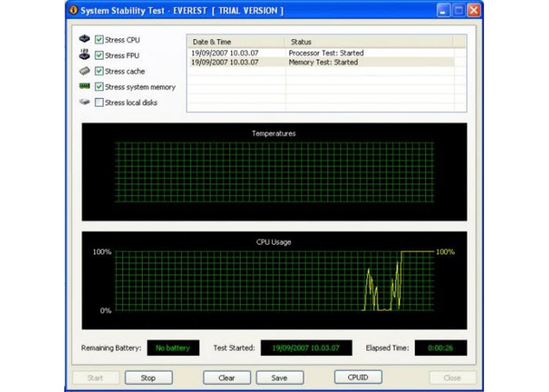Screen dimensions: 549x392
Task: Click the CPU chip icon beside Stress CPU
Action: [85, 39]
